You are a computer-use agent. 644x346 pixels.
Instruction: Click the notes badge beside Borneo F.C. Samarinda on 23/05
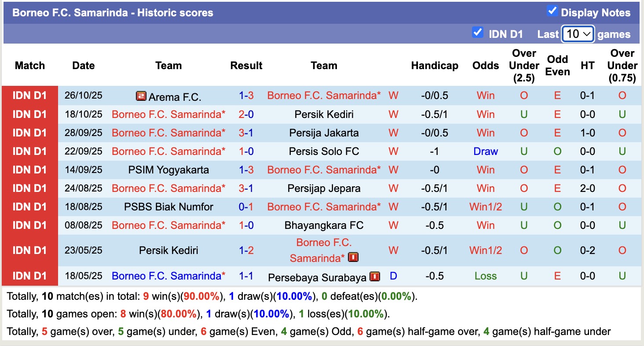click(x=352, y=257)
